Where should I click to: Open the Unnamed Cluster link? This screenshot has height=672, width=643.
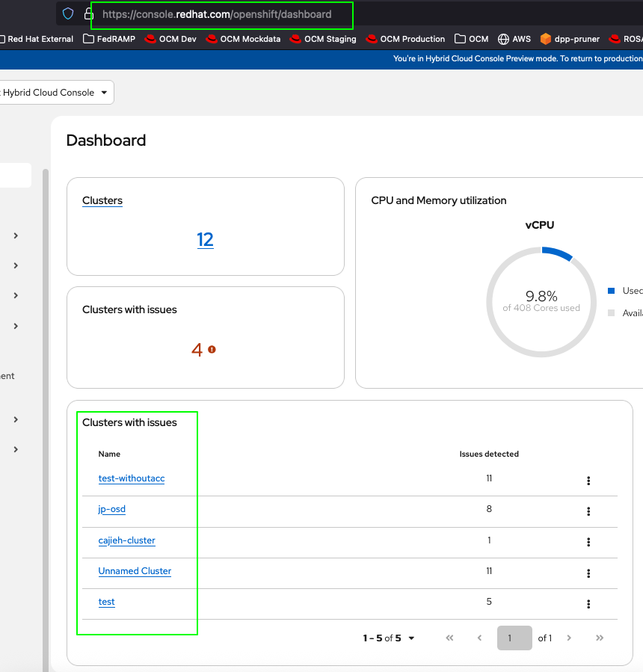135,571
